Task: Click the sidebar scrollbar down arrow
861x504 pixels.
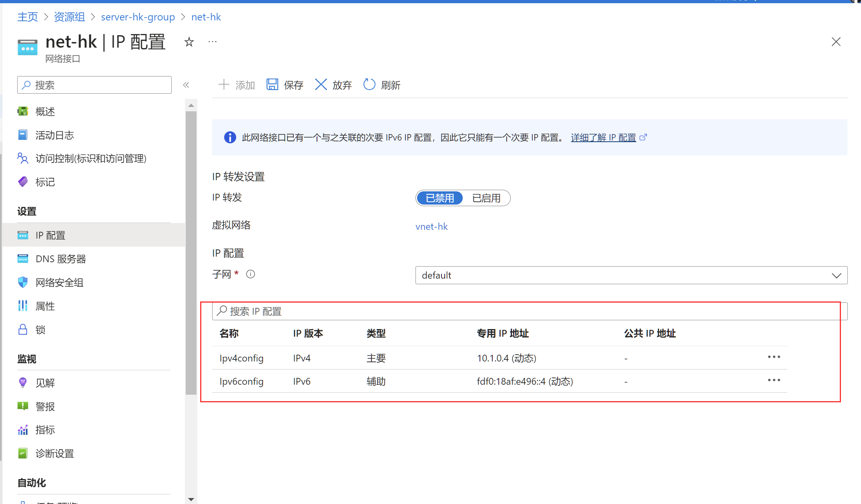Action: (x=191, y=499)
